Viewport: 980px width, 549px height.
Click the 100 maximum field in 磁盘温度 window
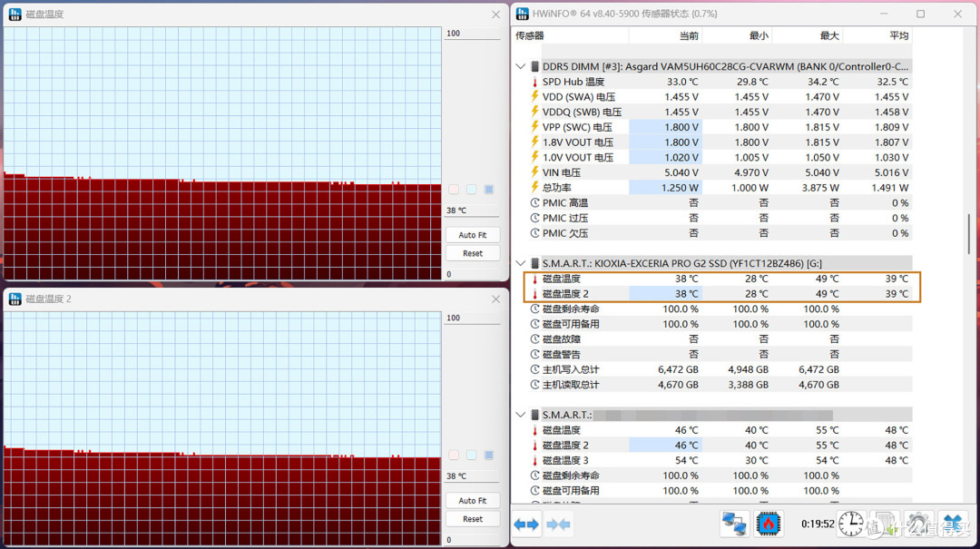(x=472, y=34)
